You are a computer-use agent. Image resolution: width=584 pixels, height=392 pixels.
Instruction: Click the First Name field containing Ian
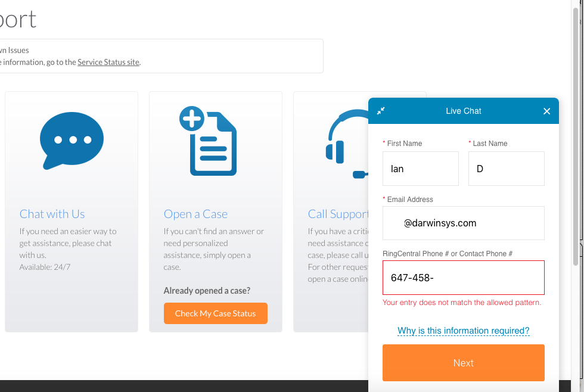pos(420,169)
